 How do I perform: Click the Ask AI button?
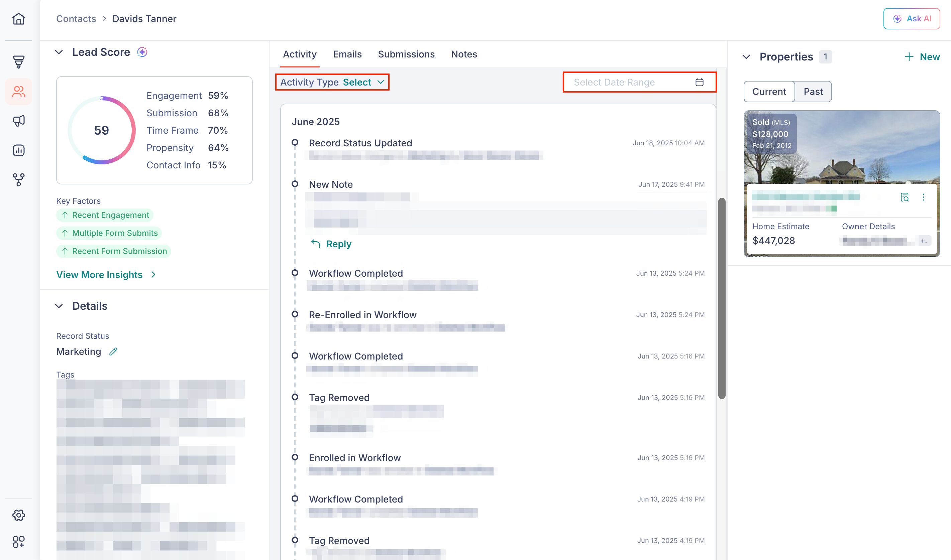(x=911, y=19)
